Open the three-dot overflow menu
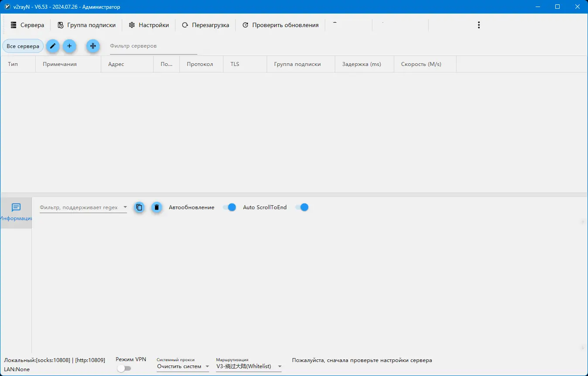The width and height of the screenshot is (588, 376). click(479, 25)
